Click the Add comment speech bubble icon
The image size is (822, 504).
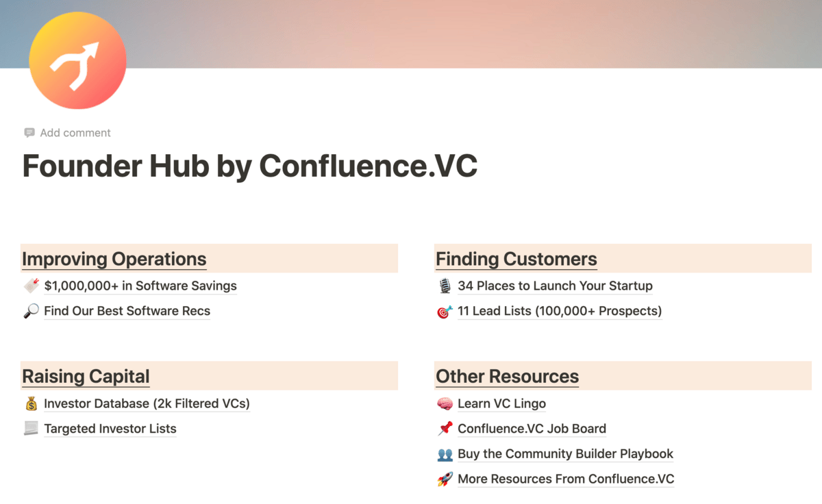point(29,133)
